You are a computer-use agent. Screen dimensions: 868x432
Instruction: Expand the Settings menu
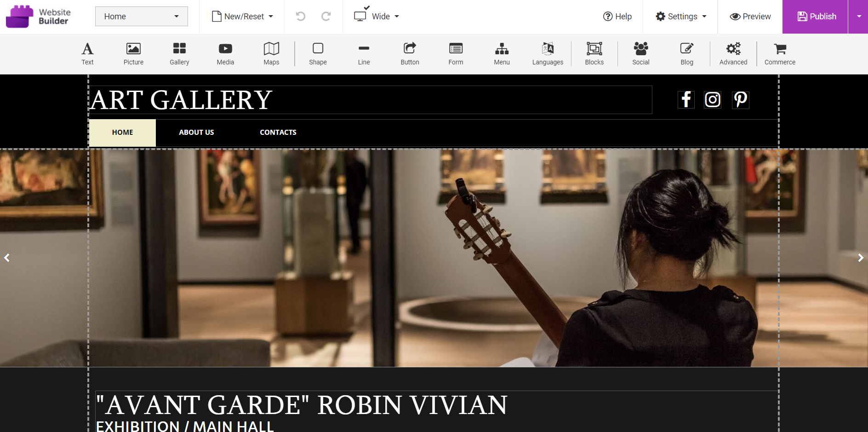pyautogui.click(x=681, y=17)
